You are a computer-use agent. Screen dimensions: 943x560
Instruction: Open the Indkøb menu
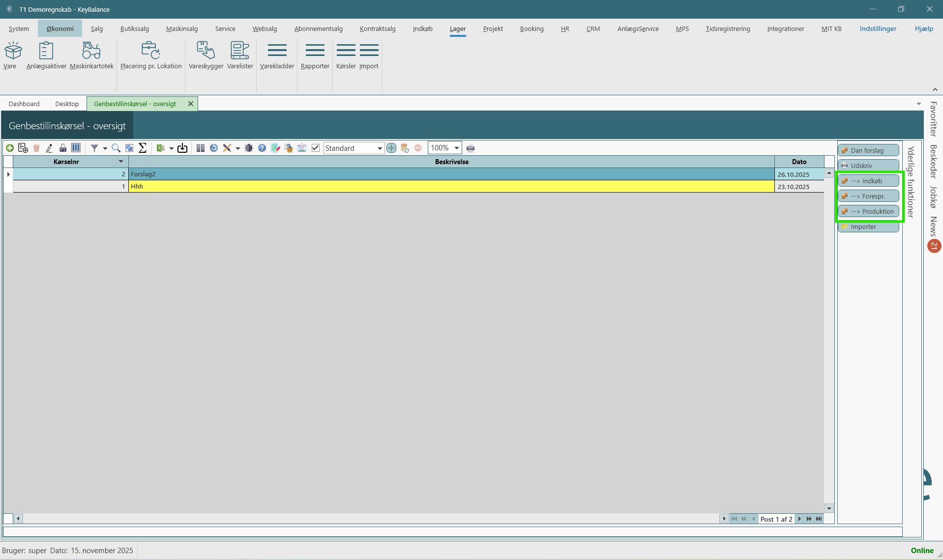[422, 29]
